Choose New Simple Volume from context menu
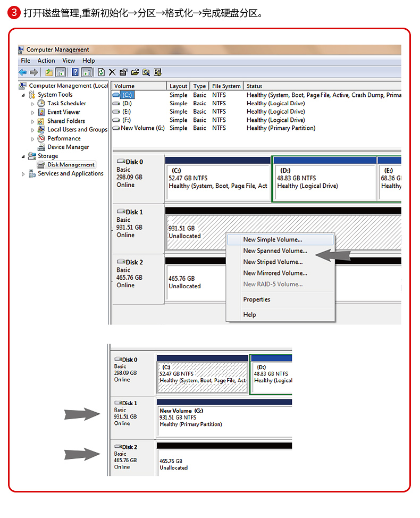 click(x=280, y=239)
